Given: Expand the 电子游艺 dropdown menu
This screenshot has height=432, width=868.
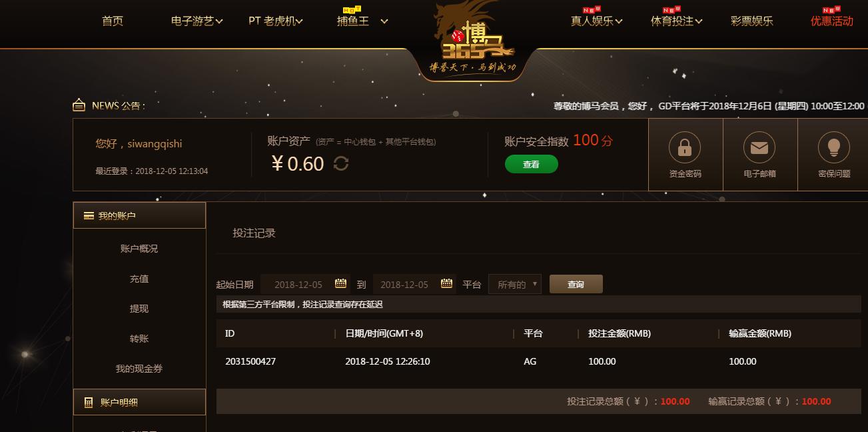Looking at the screenshot, I should click(x=197, y=21).
